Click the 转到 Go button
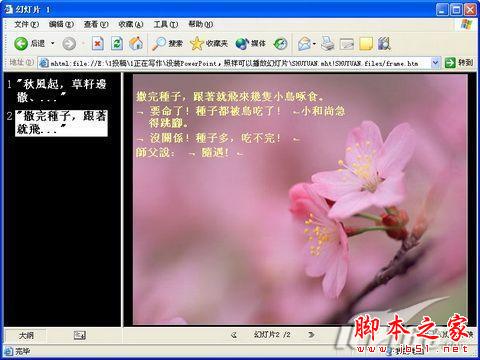This screenshot has height=360, width=480. click(459, 62)
